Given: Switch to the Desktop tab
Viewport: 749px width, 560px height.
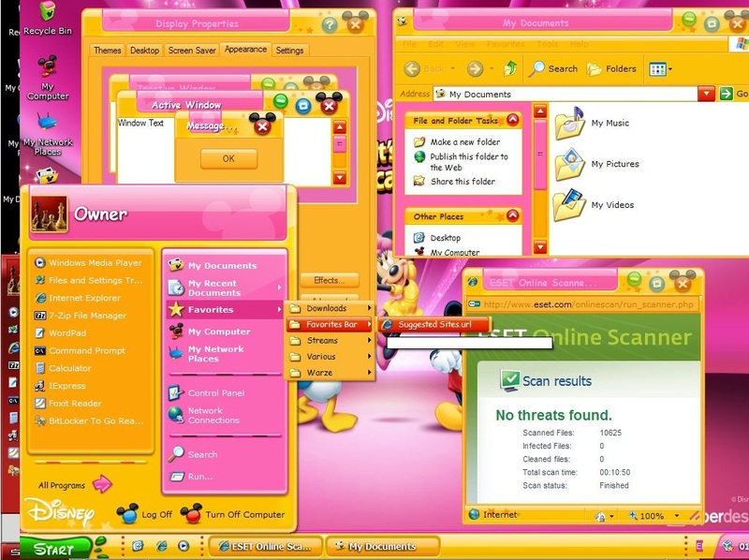Looking at the screenshot, I should pyautogui.click(x=144, y=51).
